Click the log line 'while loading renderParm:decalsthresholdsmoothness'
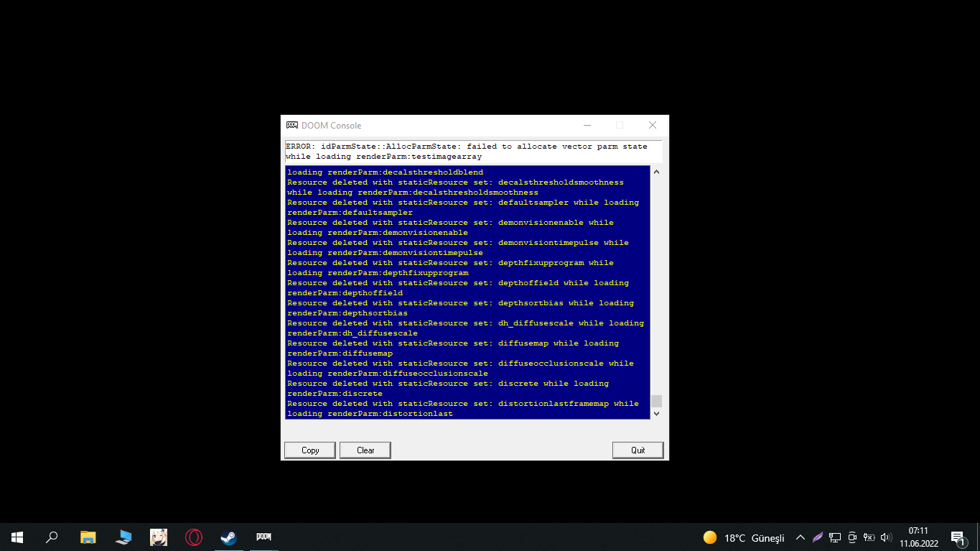980x551 pixels. (413, 193)
